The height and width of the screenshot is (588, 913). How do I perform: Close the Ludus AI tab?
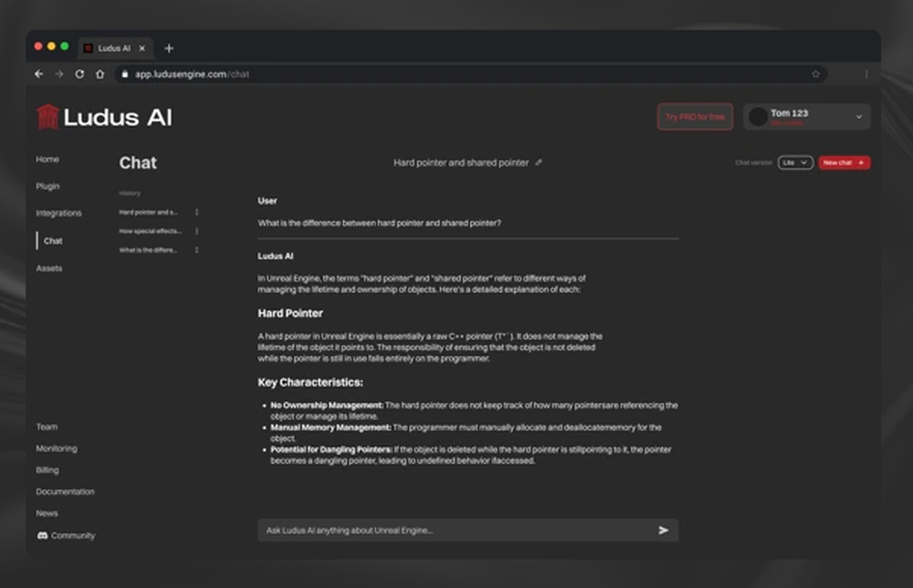point(142,48)
